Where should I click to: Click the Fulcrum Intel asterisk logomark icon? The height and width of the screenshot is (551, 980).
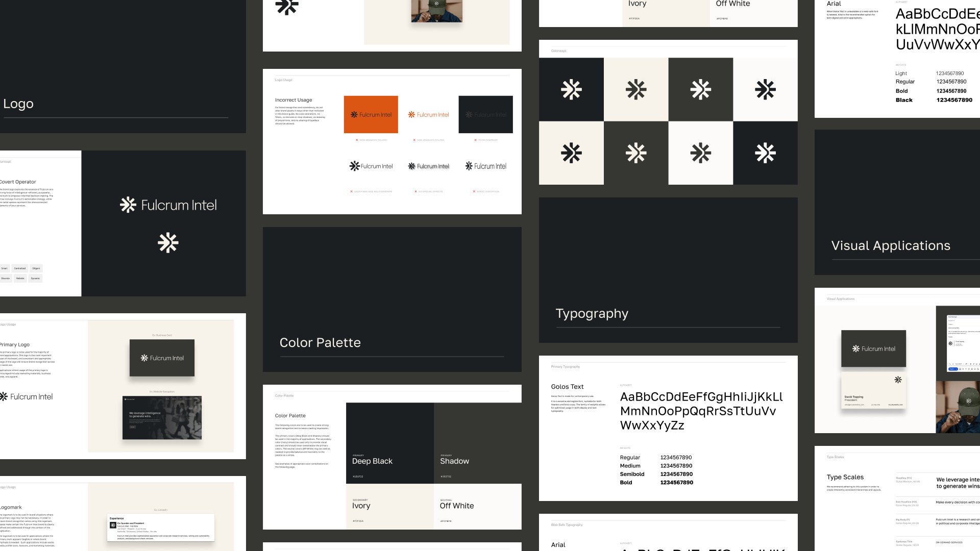pyautogui.click(x=167, y=242)
